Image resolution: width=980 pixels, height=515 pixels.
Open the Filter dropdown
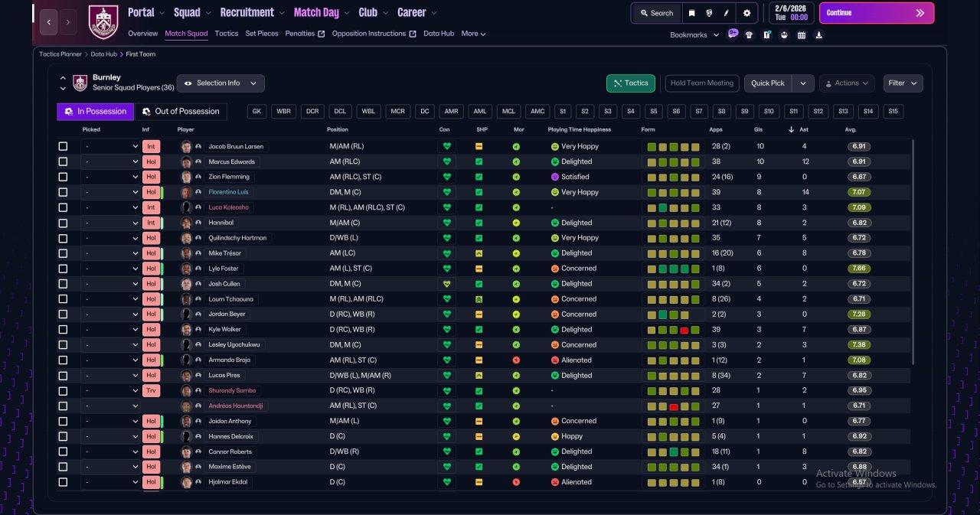pyautogui.click(x=903, y=83)
